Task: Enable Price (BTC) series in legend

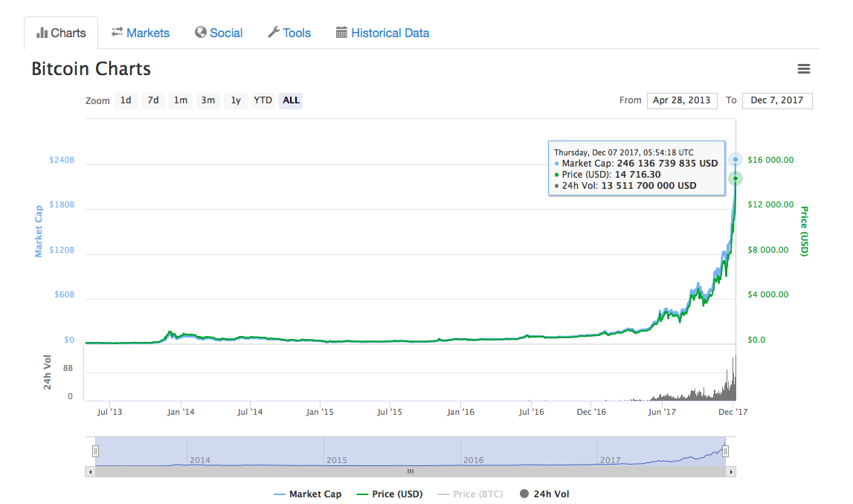Action: pyautogui.click(x=470, y=494)
